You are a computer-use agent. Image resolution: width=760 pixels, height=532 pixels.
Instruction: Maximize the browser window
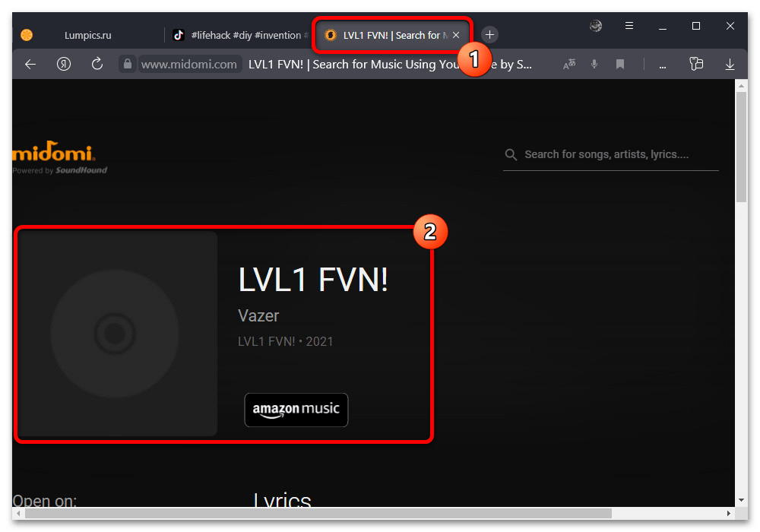[696, 26]
